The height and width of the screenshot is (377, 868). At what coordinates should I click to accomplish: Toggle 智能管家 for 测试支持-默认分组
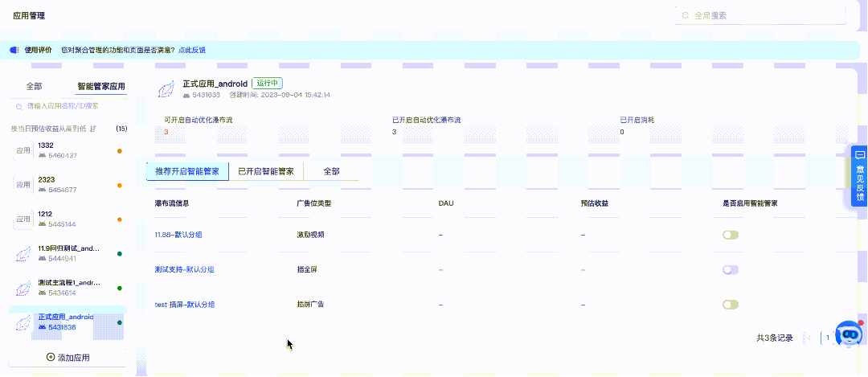pyautogui.click(x=731, y=269)
